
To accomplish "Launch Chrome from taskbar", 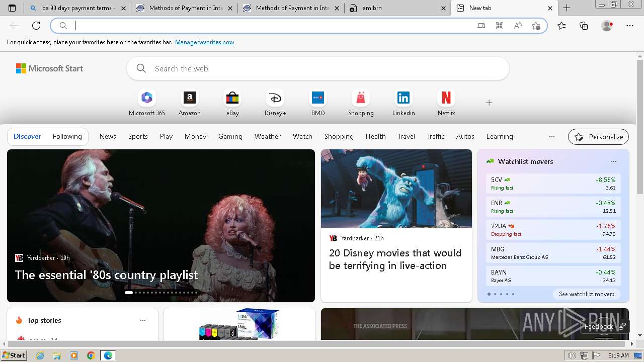I will (91, 355).
